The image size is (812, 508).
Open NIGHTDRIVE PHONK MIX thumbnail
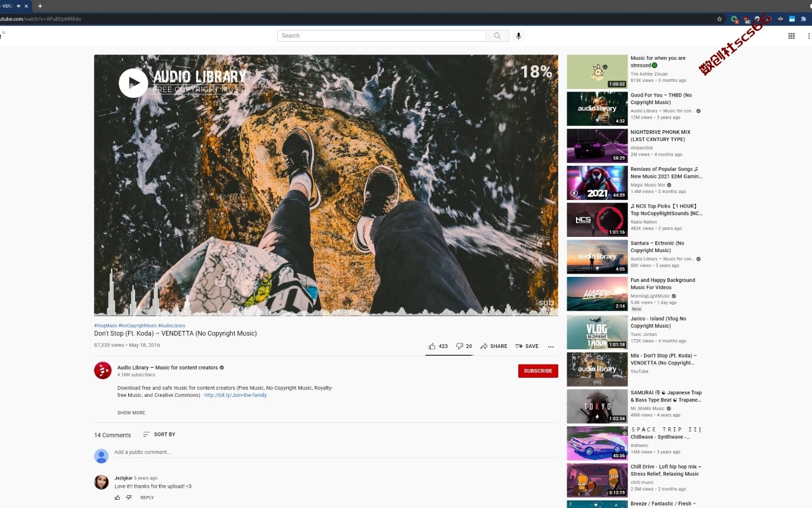click(597, 145)
